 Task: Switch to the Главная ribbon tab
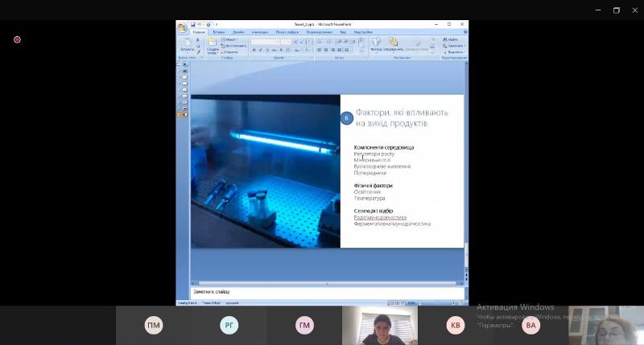tap(199, 32)
